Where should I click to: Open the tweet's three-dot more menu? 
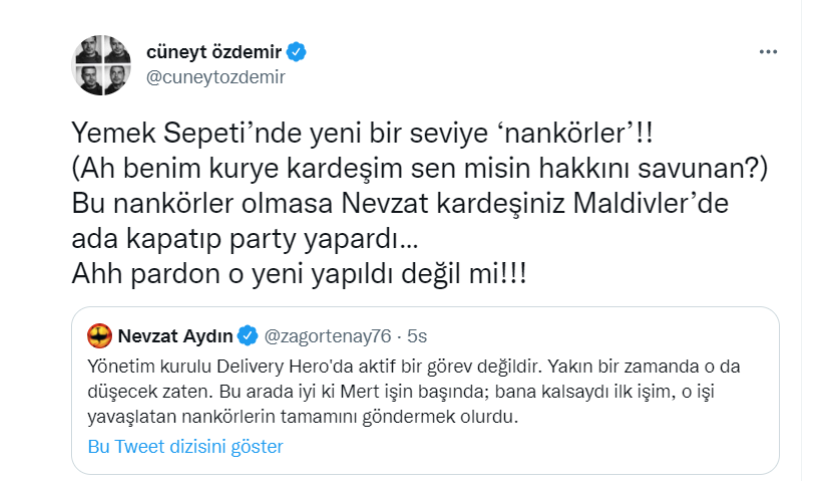pos(768,51)
